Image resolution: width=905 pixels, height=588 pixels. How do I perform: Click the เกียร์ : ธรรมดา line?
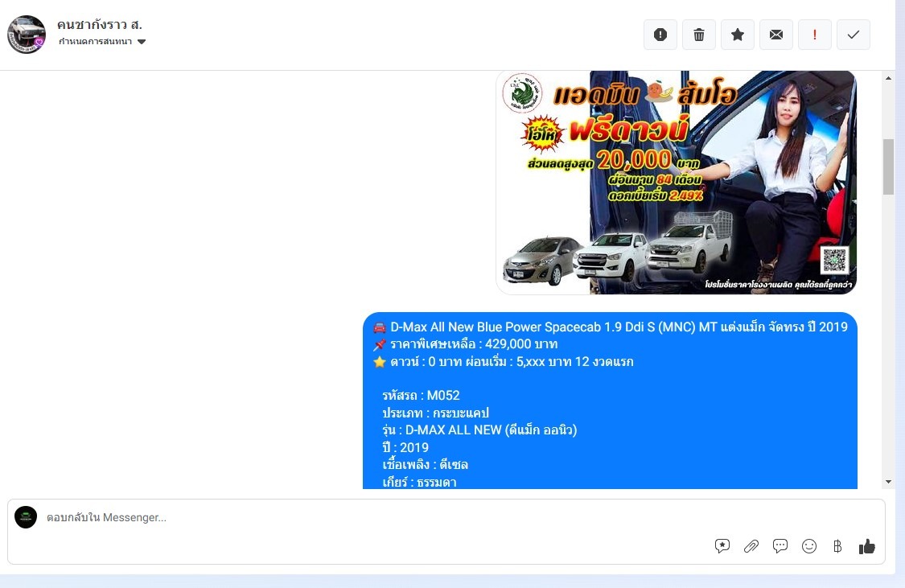419,483
